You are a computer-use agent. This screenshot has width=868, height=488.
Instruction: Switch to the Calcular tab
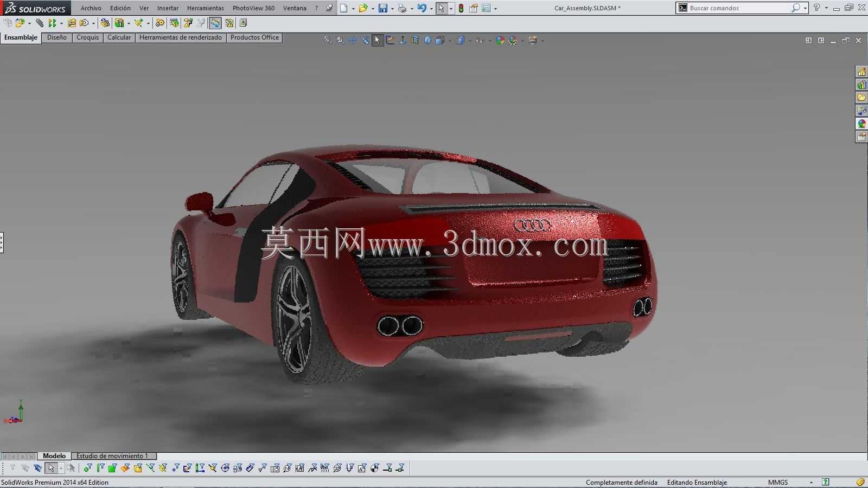click(x=119, y=37)
